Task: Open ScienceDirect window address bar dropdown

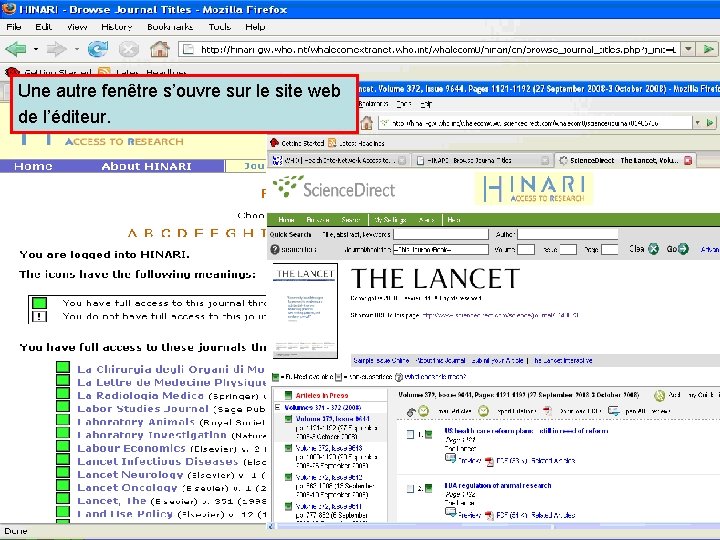Action: click(x=698, y=123)
